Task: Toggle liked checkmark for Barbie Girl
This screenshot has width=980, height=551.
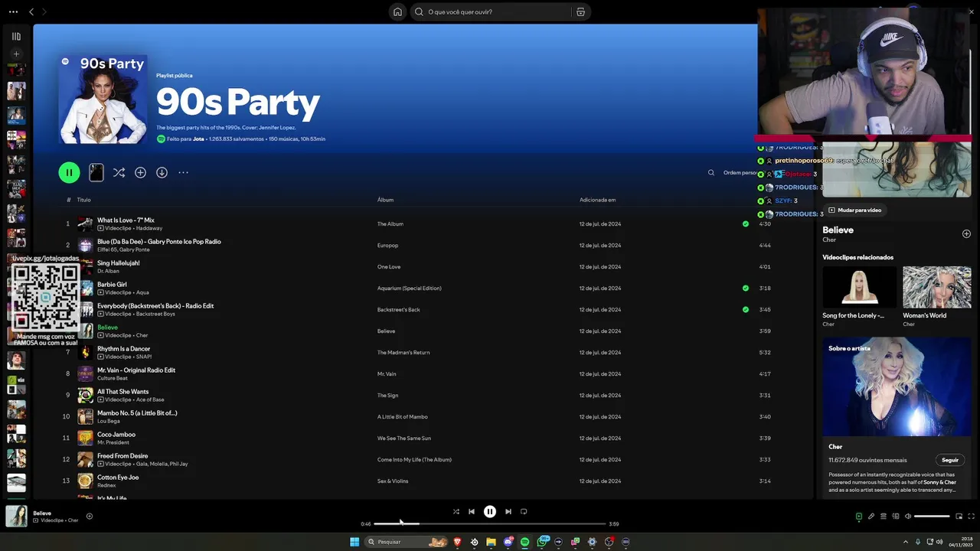Action: click(x=746, y=289)
